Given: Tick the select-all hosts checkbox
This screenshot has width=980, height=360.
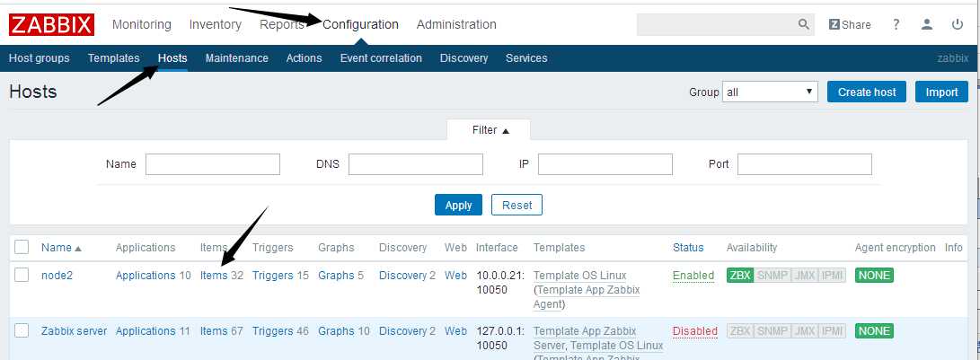Looking at the screenshot, I should (x=22, y=247).
